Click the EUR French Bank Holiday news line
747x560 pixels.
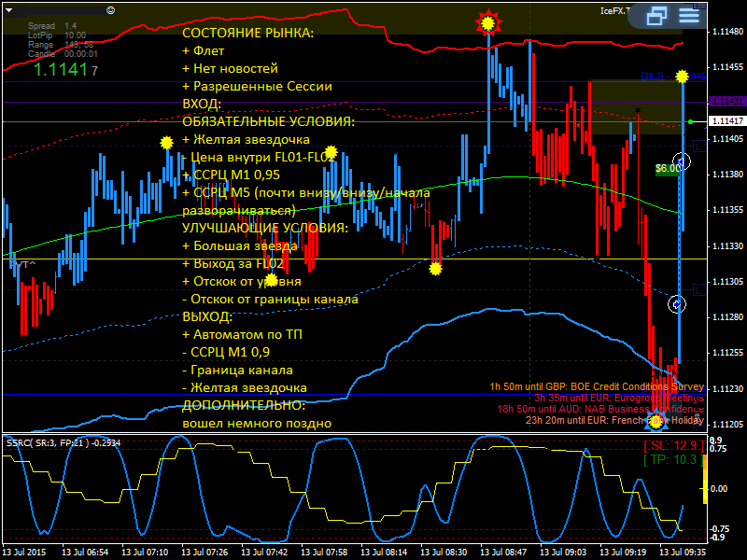pyautogui.click(x=615, y=420)
